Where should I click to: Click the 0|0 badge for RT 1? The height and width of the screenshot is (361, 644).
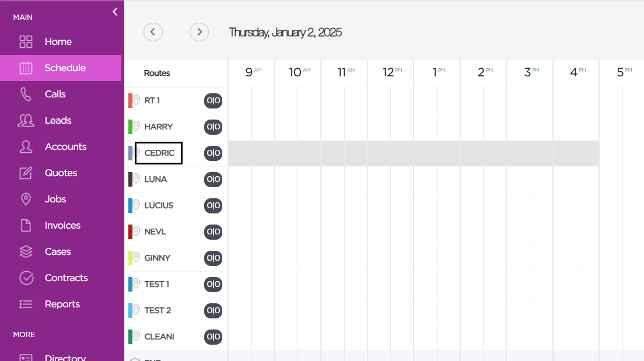tap(213, 100)
